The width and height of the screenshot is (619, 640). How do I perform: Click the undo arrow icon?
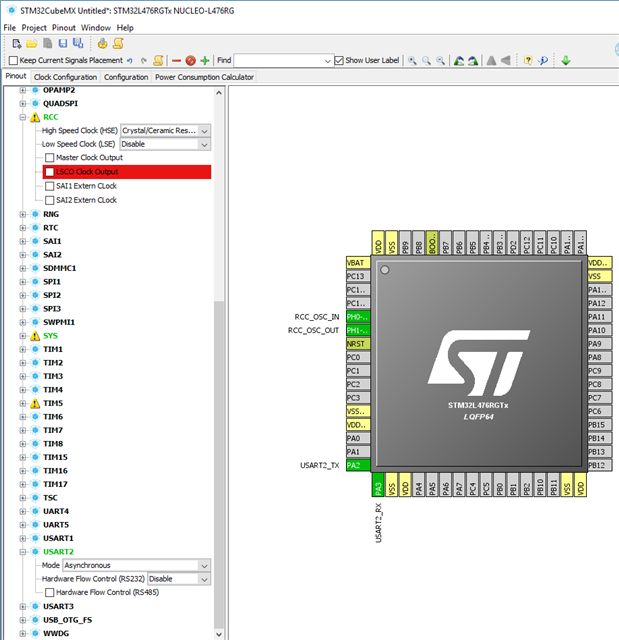click(130, 60)
